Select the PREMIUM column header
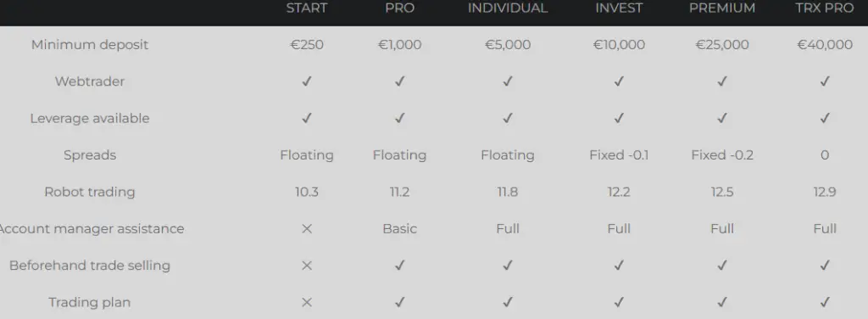The height and width of the screenshot is (319, 868). [x=722, y=8]
